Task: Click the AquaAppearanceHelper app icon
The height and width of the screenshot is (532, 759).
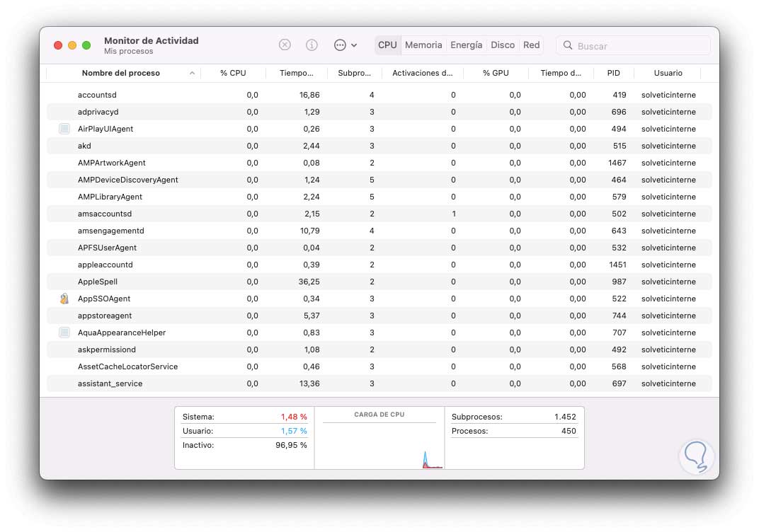Action: [64, 332]
